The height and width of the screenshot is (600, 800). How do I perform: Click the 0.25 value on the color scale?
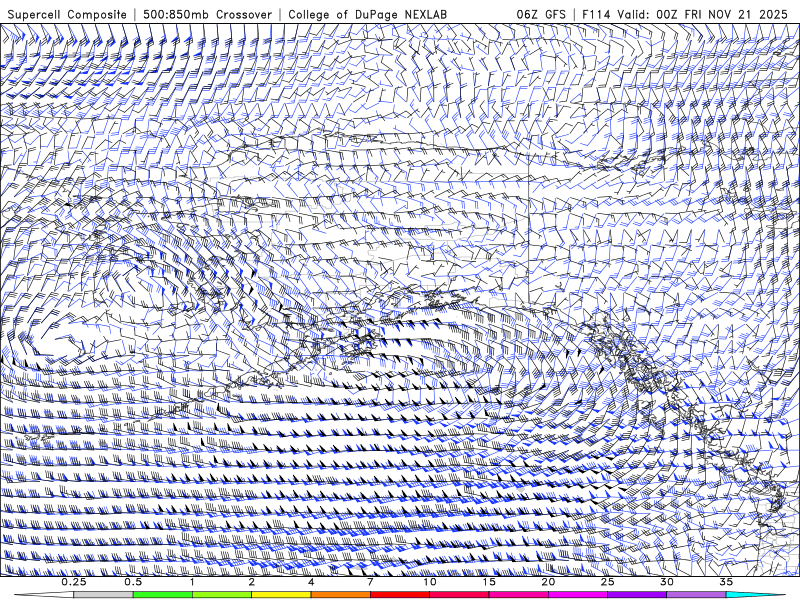point(73,582)
